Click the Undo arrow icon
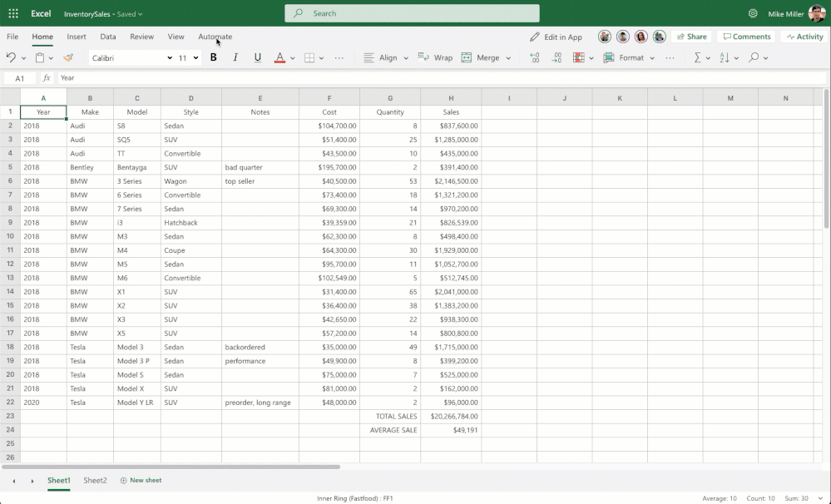 tap(11, 58)
